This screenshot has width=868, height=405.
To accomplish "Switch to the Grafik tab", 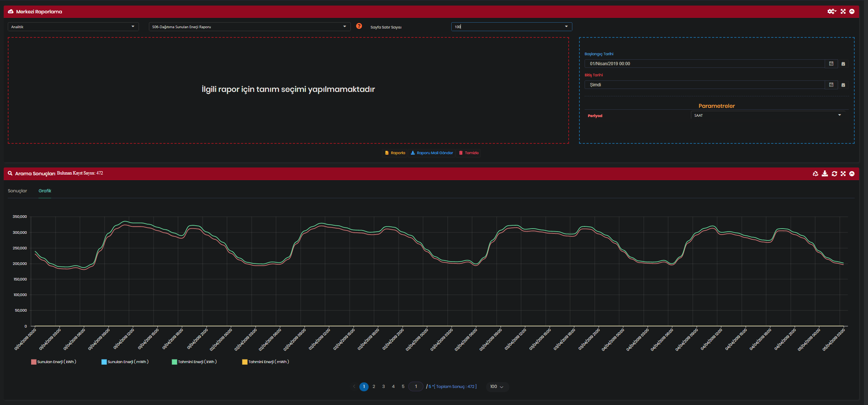I will (x=45, y=191).
